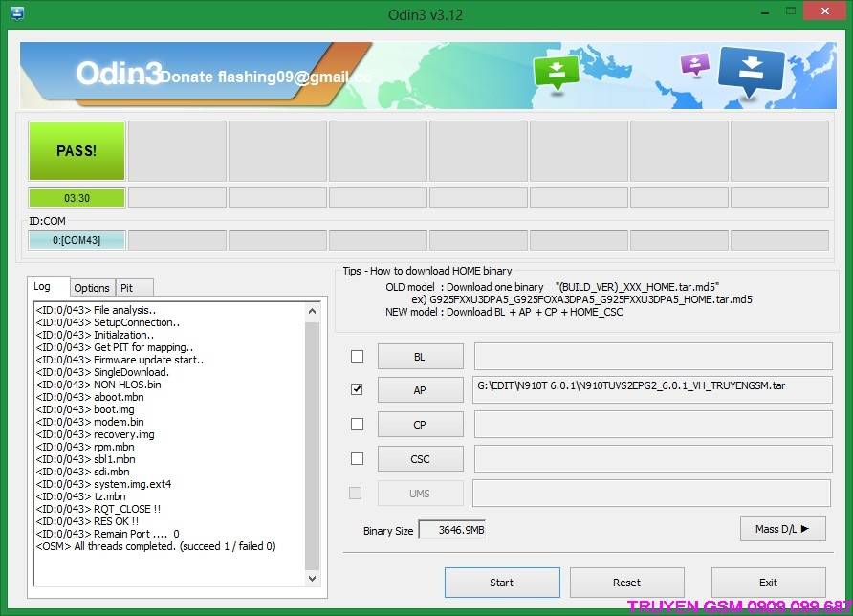The height and width of the screenshot is (616, 853).
Task: Click the AP file path field
Action: point(653,390)
